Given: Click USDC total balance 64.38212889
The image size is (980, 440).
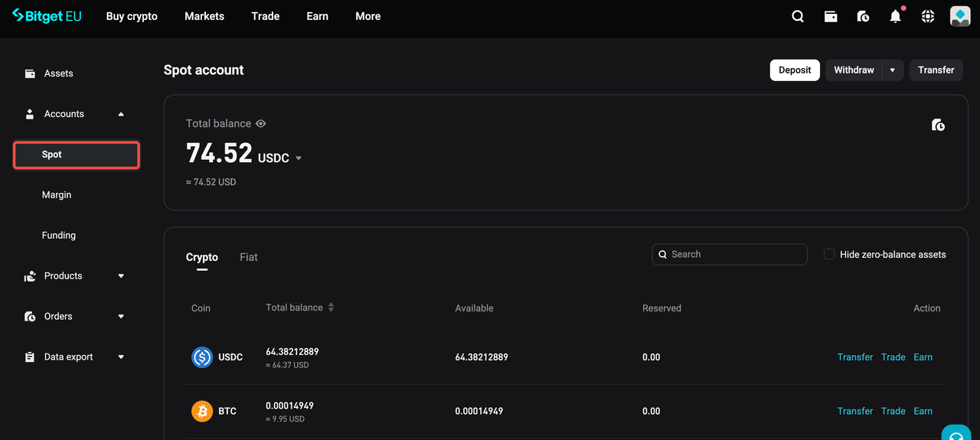Looking at the screenshot, I should pyautogui.click(x=292, y=352).
